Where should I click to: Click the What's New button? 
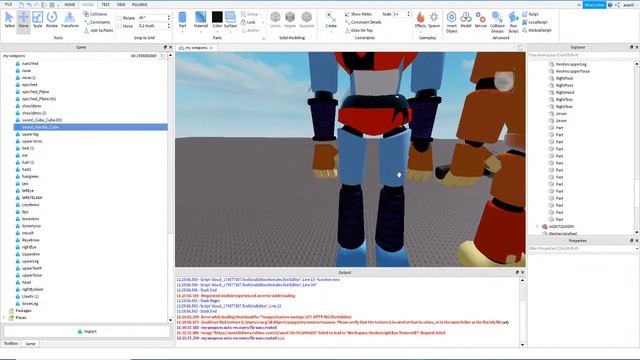(594, 5)
